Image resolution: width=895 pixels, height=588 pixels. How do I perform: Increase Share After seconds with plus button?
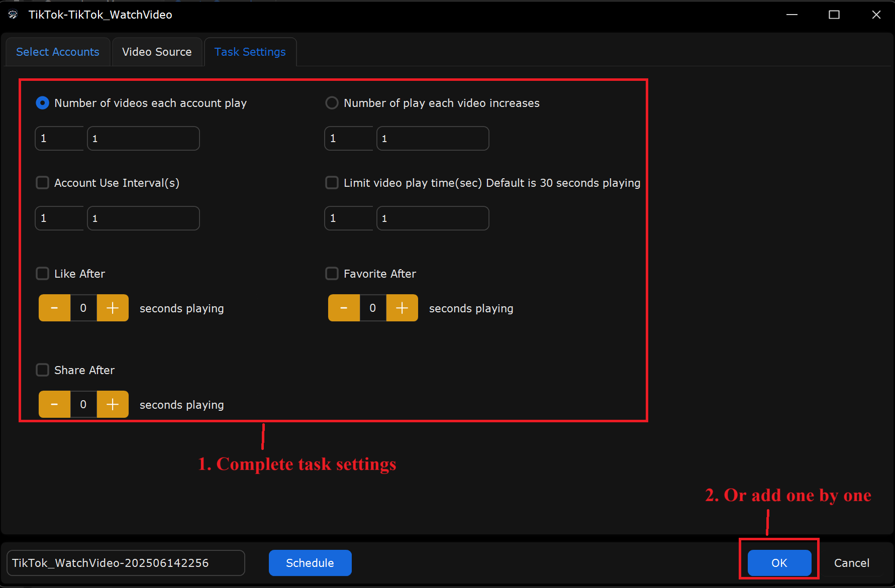coord(113,404)
